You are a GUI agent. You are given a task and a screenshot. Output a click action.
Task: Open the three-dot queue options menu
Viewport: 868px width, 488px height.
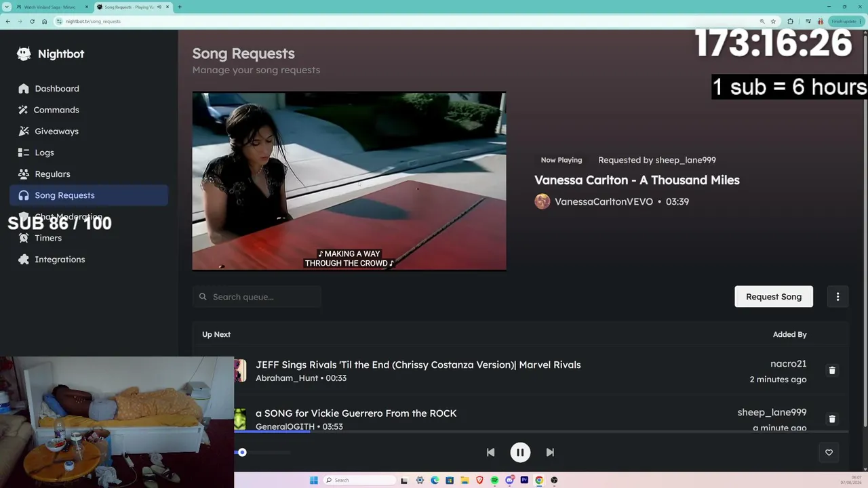pos(837,297)
